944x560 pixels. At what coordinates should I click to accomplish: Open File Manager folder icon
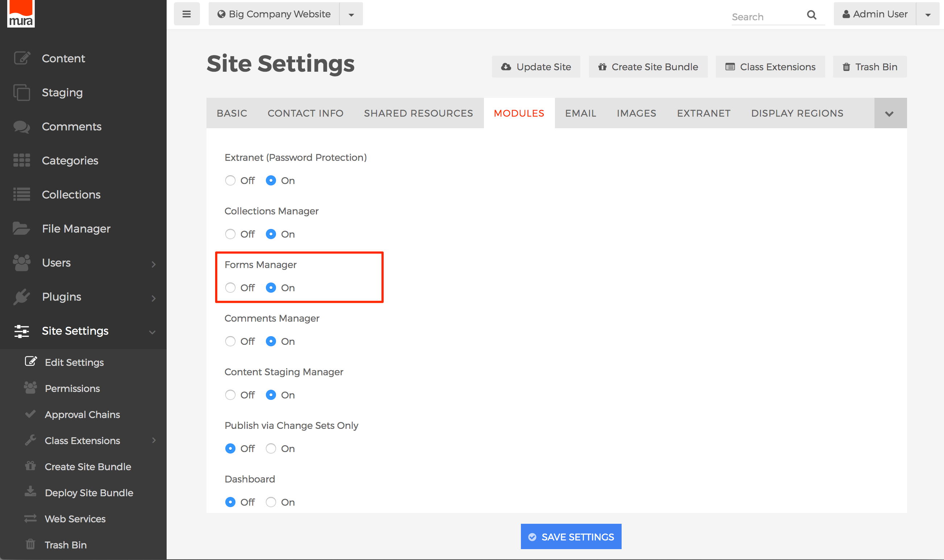click(x=21, y=228)
